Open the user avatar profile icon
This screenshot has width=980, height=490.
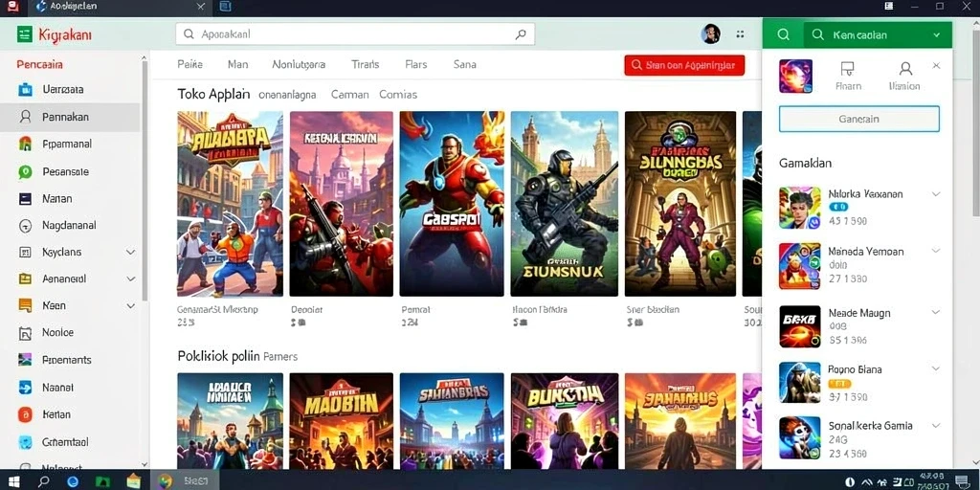[x=711, y=33]
